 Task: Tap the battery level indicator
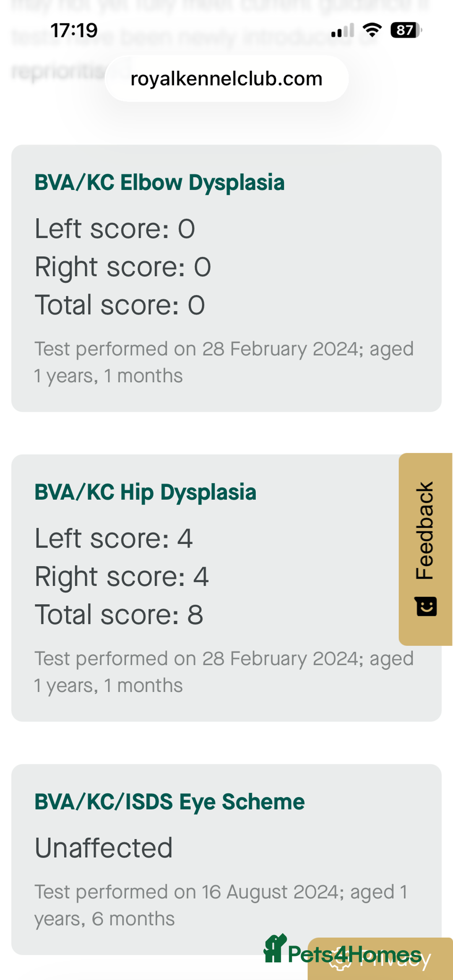point(406,30)
